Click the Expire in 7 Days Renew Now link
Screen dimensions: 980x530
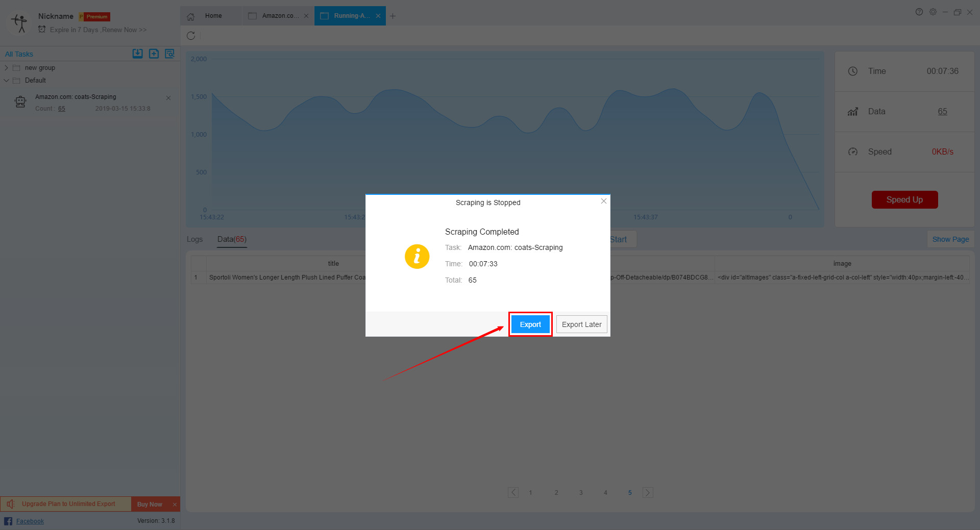[98, 30]
